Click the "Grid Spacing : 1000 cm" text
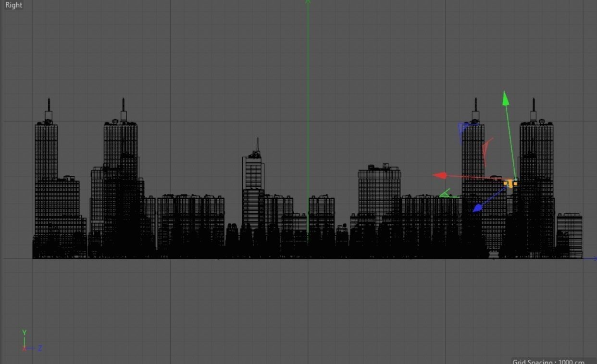The width and height of the screenshot is (597, 364). (548, 362)
